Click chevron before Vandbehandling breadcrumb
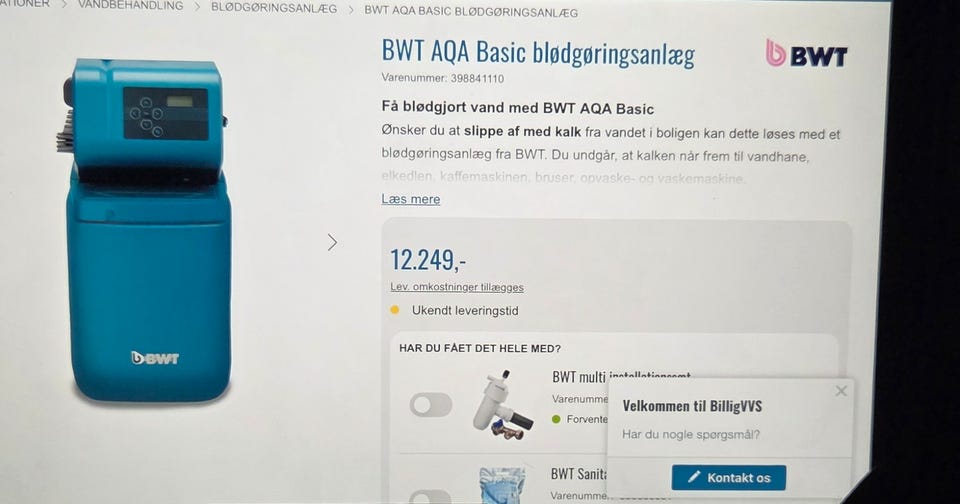This screenshot has width=960, height=504. coord(64,4)
